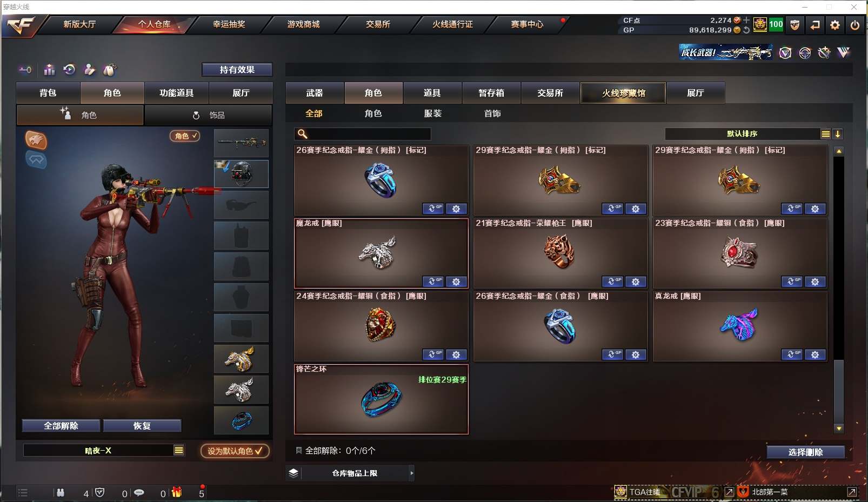Click the inventory list vertical scrollbar
The width and height of the screenshot is (868, 502).
pyautogui.click(x=839, y=289)
